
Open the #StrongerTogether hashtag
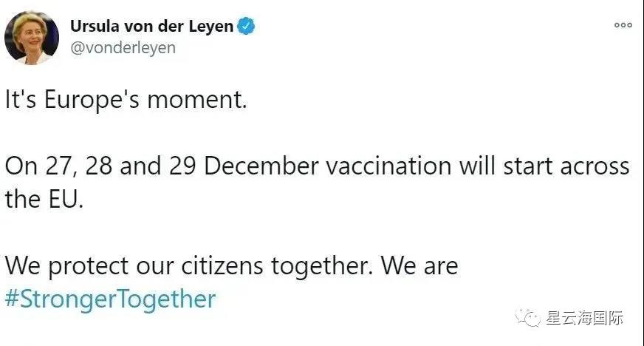(x=111, y=299)
